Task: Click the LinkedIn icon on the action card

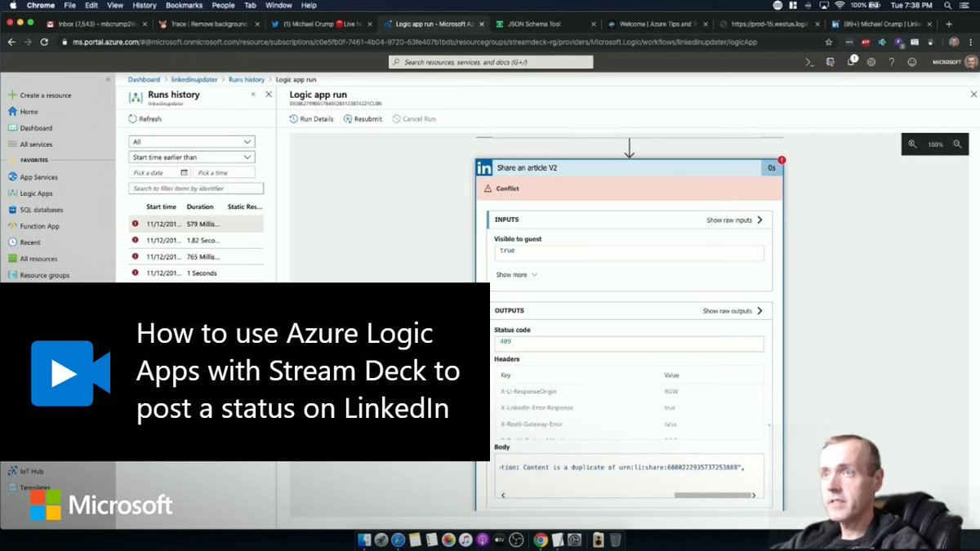Action: tap(484, 167)
